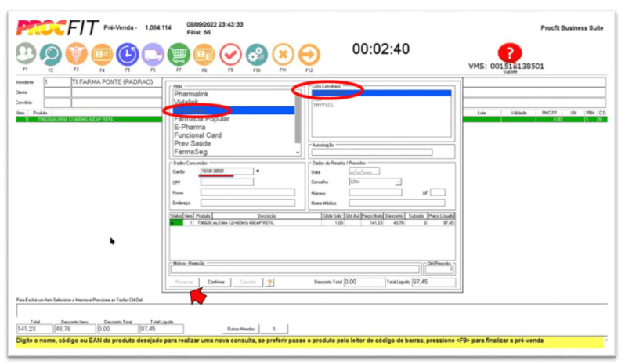Viewport: 625px width, 364px height.
Task: Click the Desconto Total field in dialog
Action: coord(364,282)
